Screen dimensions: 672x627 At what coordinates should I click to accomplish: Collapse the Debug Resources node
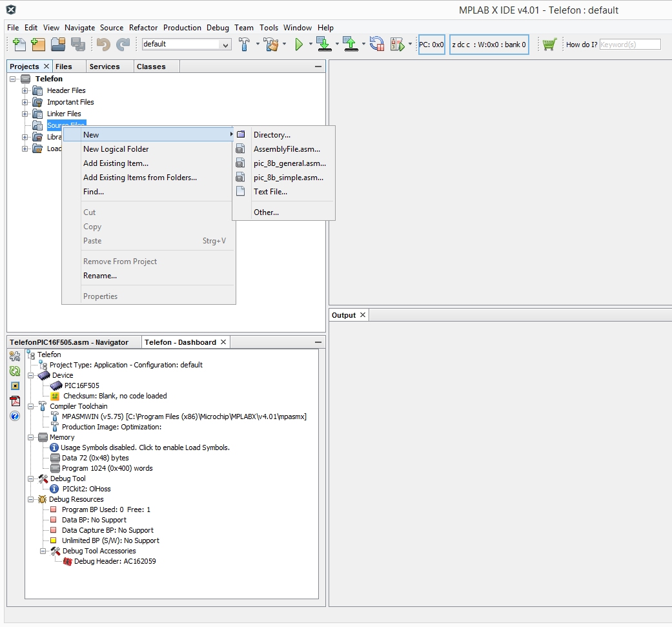31,499
